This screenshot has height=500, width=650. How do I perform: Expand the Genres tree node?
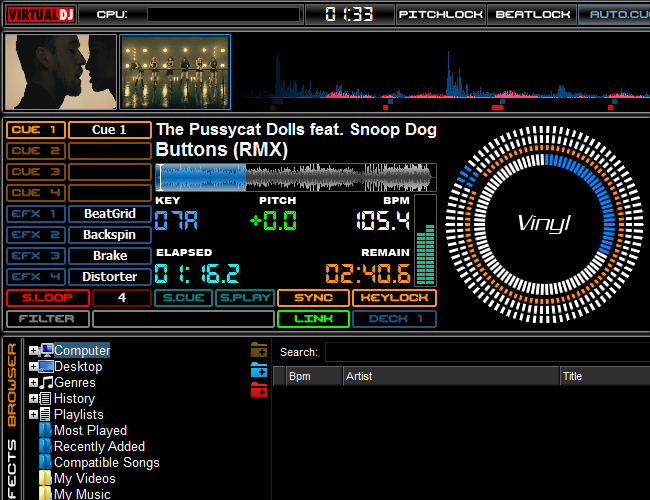[33, 382]
